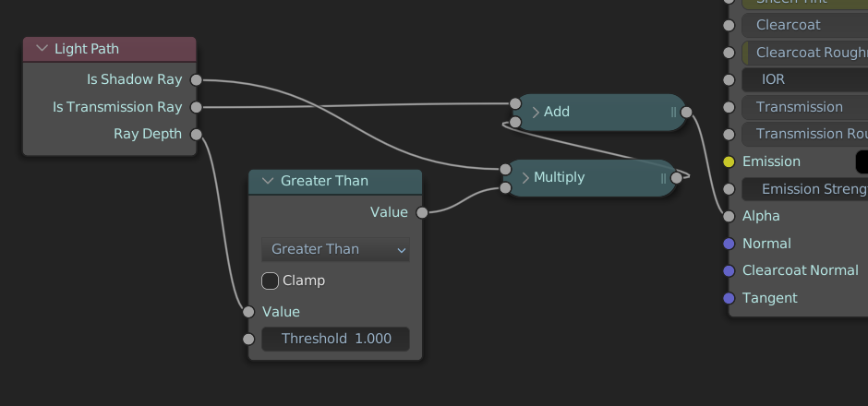The height and width of the screenshot is (406, 868).
Task: Edit the IOR value field
Action: [805, 79]
